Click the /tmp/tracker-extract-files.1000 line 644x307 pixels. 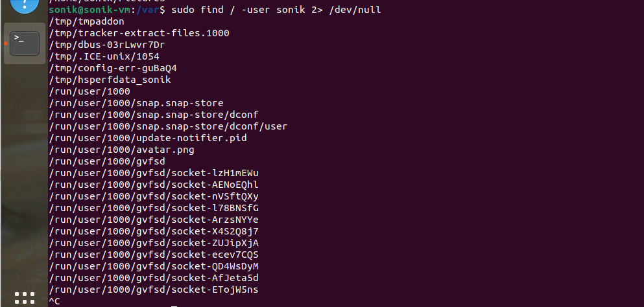(x=139, y=33)
